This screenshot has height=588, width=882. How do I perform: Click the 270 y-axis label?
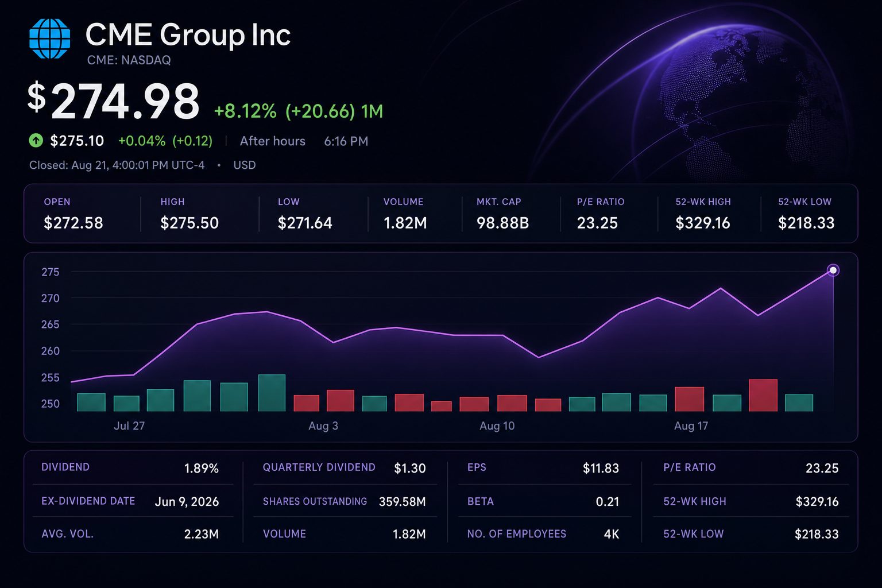click(x=51, y=299)
